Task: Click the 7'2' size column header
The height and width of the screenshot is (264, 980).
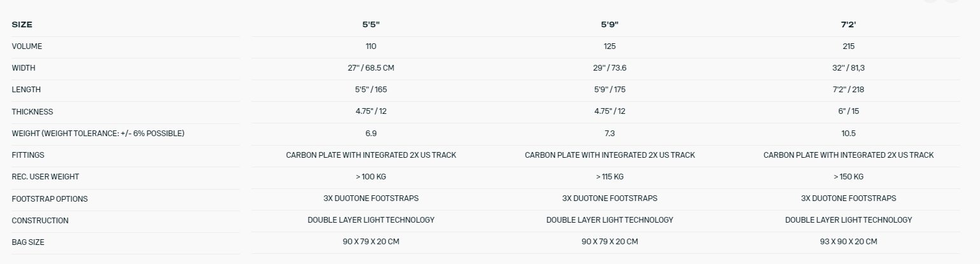Action: click(x=848, y=24)
